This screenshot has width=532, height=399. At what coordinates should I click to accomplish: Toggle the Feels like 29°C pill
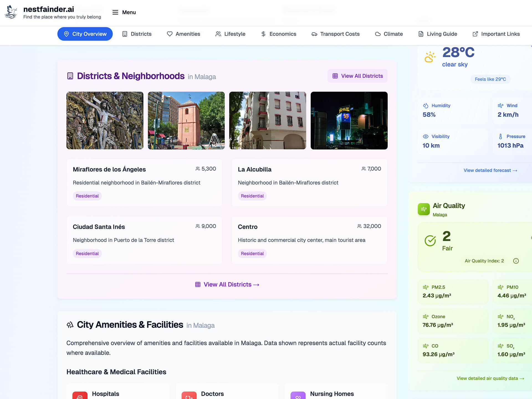tap(490, 79)
